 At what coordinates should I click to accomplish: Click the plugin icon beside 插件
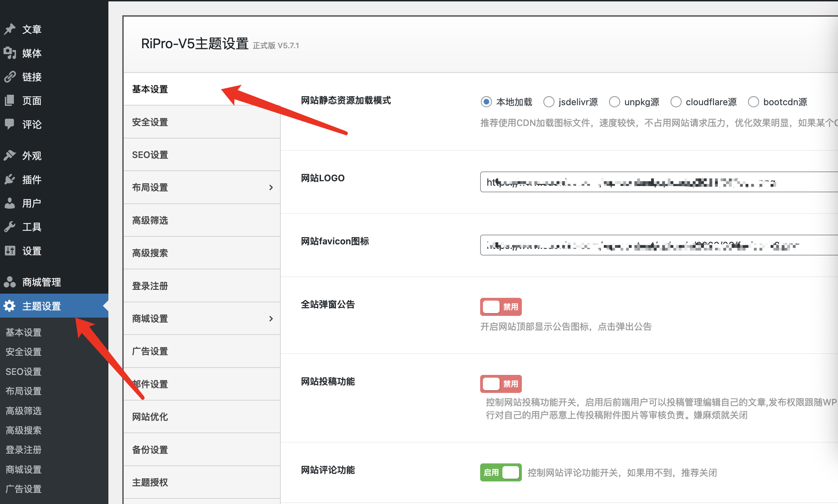tap(10, 179)
